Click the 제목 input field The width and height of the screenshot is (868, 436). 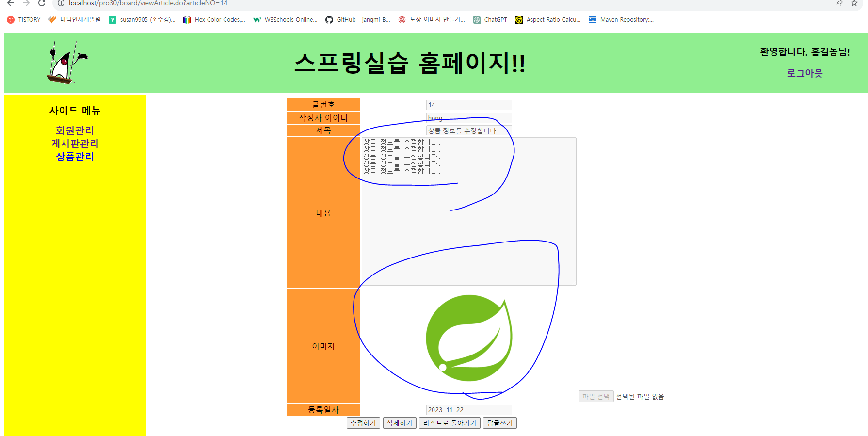pos(469,130)
